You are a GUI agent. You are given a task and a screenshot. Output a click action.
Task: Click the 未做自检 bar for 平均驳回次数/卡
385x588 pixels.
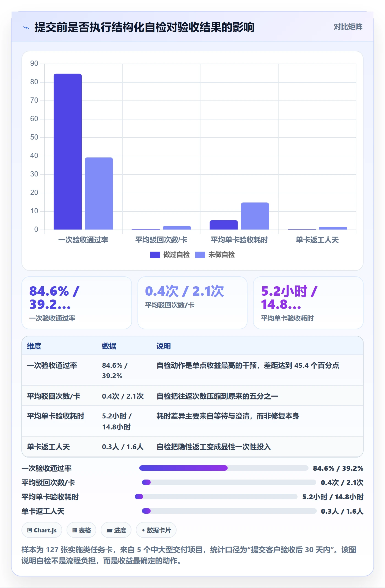pos(177,228)
